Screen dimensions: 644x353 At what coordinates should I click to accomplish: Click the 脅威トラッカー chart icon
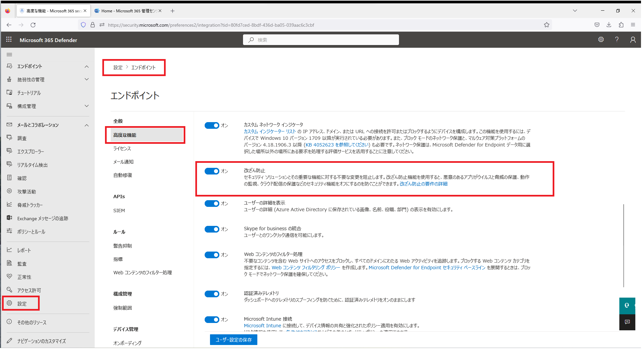click(x=9, y=205)
